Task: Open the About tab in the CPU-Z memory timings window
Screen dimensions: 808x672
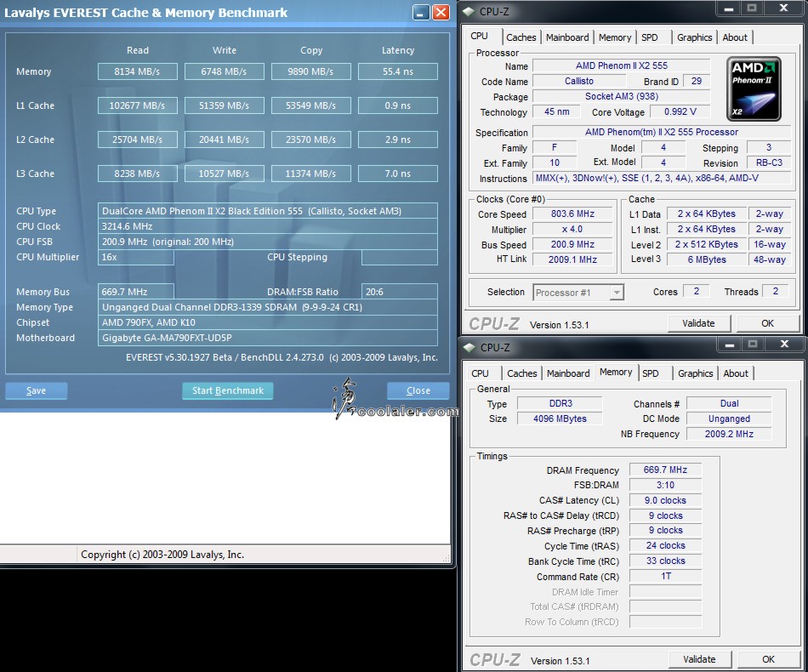Action: pyautogui.click(x=736, y=373)
